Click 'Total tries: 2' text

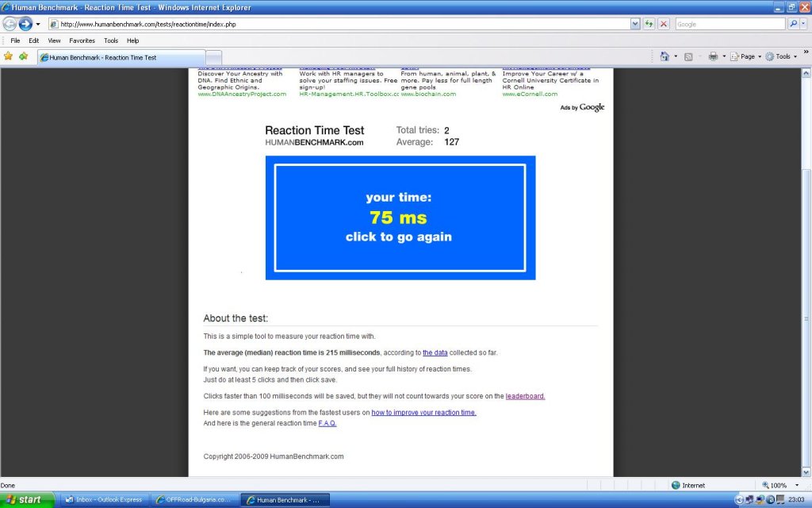pyautogui.click(x=423, y=130)
